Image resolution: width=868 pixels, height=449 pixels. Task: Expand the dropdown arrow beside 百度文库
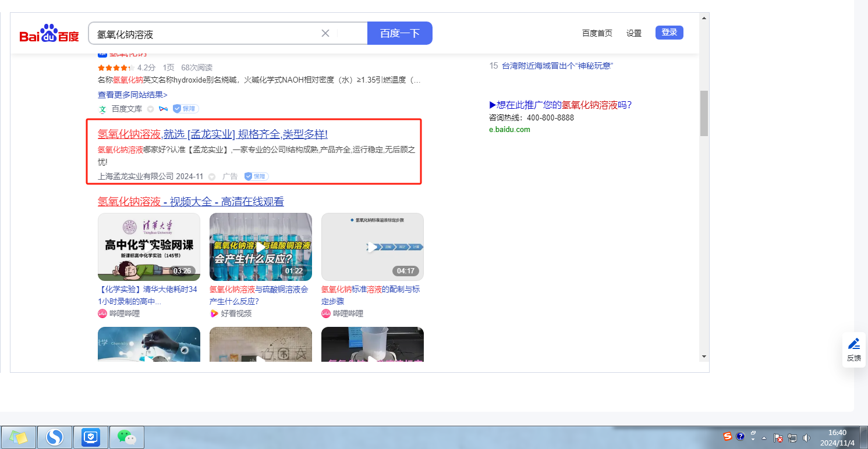coord(150,109)
